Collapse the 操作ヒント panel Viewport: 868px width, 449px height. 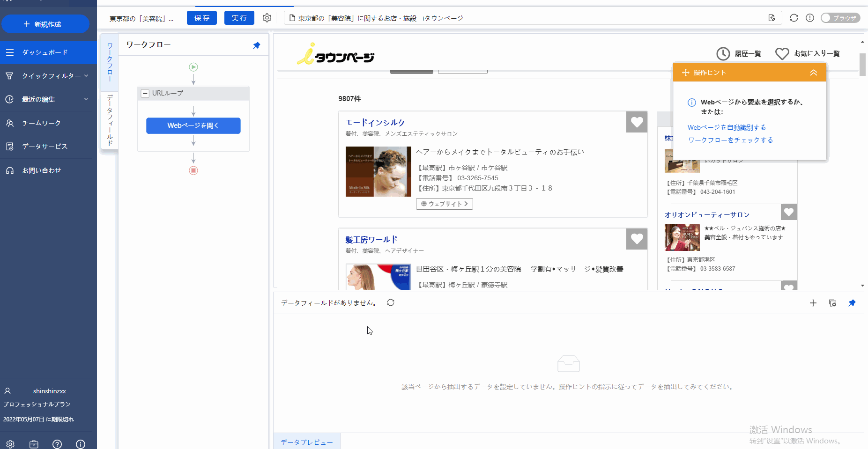[x=814, y=73]
